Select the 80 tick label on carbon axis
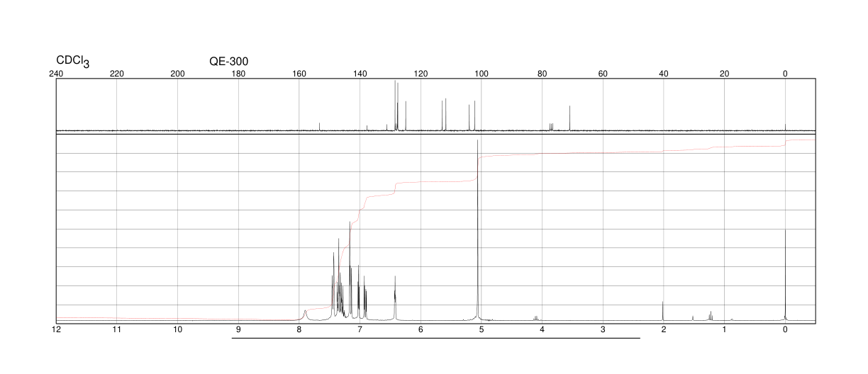 [x=542, y=74]
